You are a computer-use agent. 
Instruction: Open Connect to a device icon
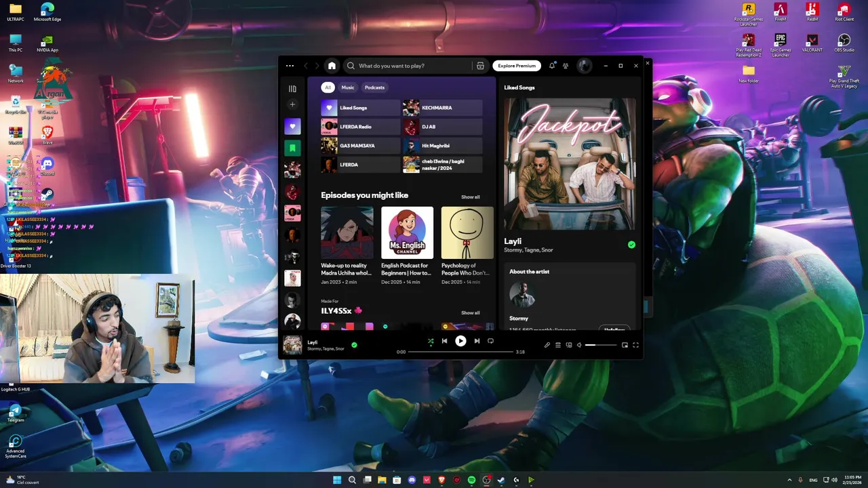click(569, 345)
